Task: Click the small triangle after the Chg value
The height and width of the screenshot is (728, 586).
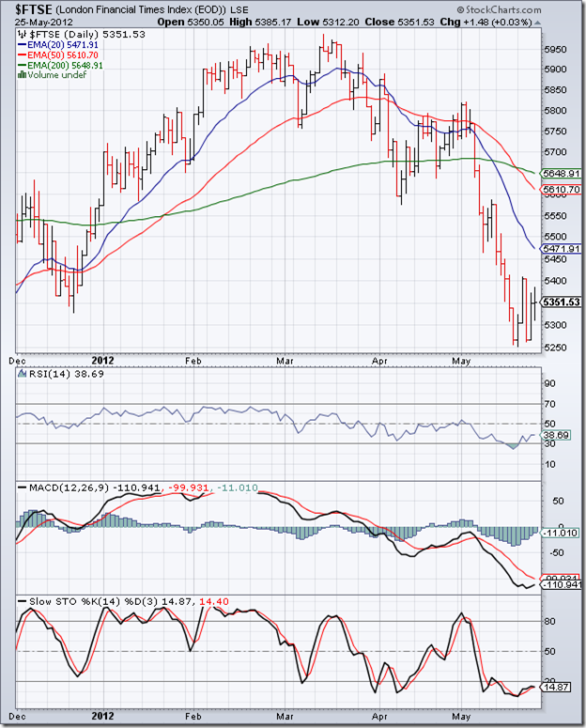Action: [x=537, y=23]
